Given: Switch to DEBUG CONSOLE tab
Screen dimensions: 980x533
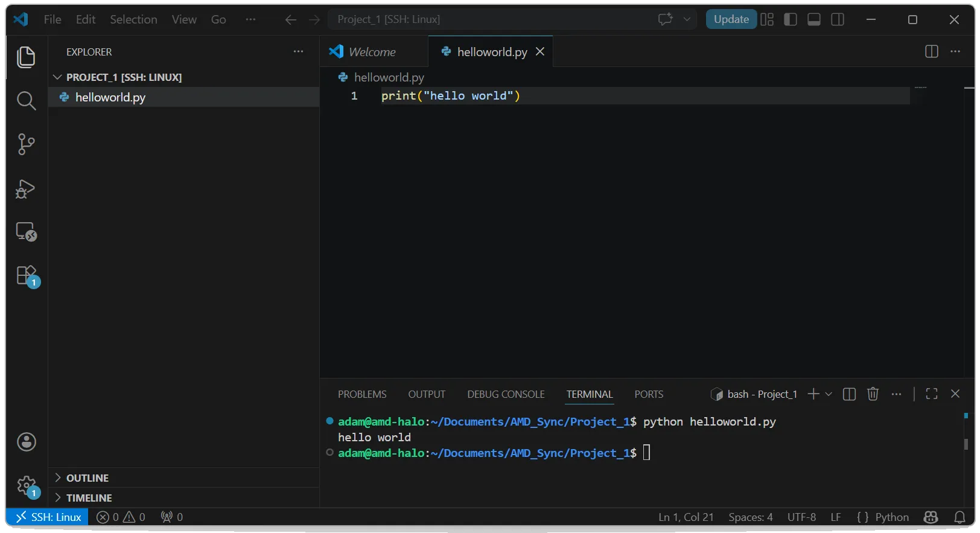Looking at the screenshot, I should (x=506, y=394).
